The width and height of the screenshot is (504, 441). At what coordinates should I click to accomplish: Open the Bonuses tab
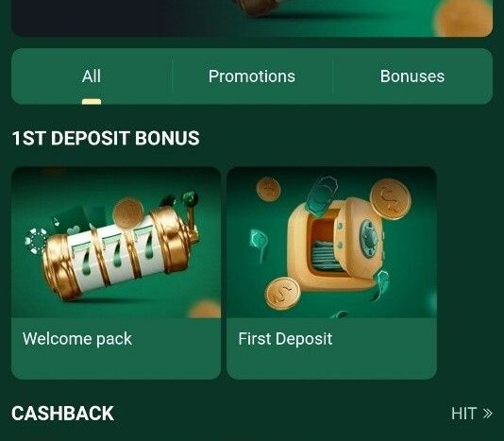pos(412,76)
